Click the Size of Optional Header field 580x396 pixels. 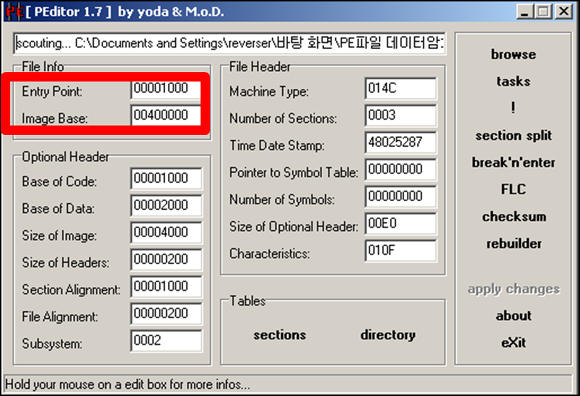401,224
